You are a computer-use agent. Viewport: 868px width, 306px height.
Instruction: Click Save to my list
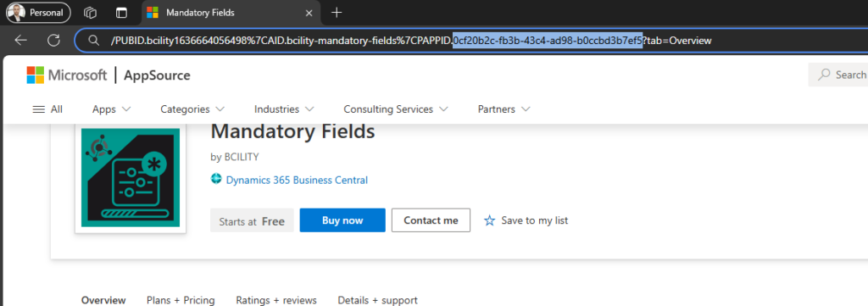pyautogui.click(x=535, y=220)
